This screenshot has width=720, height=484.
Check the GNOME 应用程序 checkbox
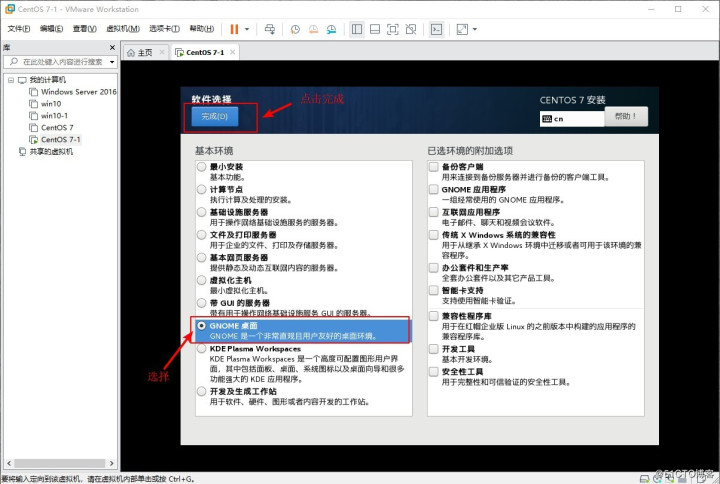coord(433,189)
